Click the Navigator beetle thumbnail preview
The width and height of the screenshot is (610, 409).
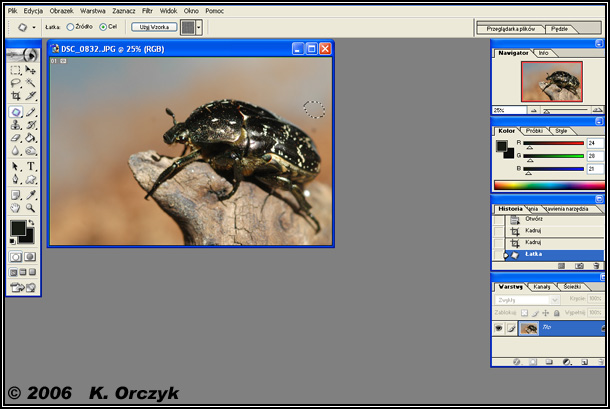click(x=551, y=81)
